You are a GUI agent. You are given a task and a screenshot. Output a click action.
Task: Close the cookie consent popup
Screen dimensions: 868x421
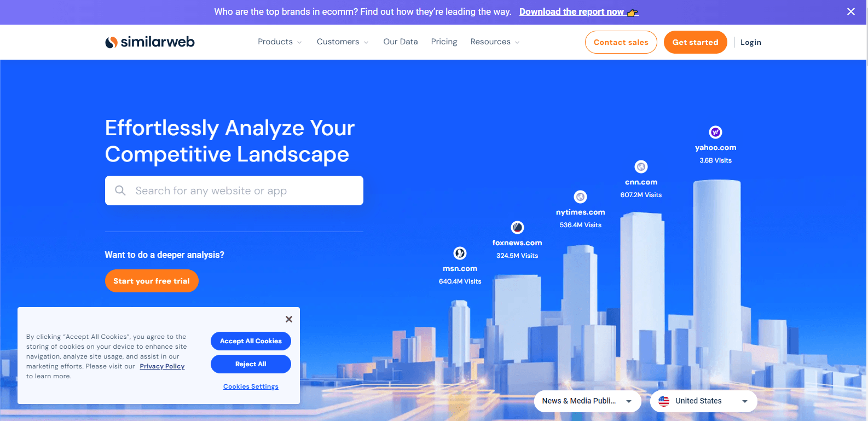(289, 319)
